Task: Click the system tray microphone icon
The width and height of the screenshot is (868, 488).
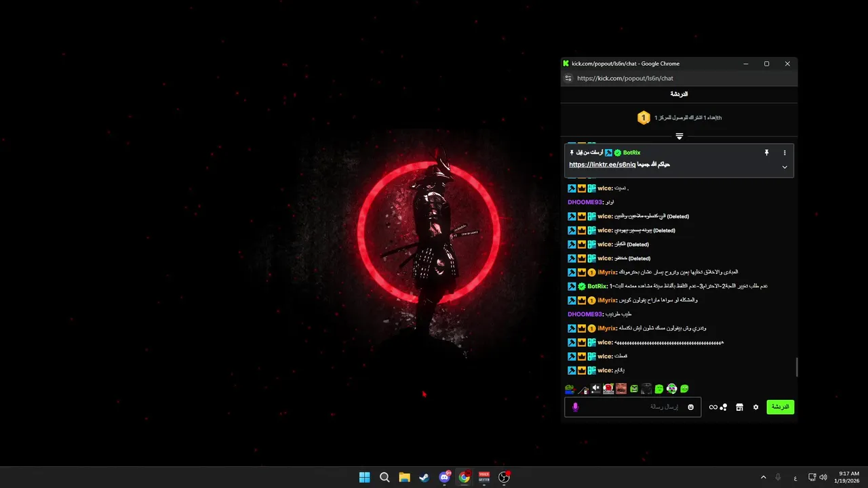Action: click(778, 477)
